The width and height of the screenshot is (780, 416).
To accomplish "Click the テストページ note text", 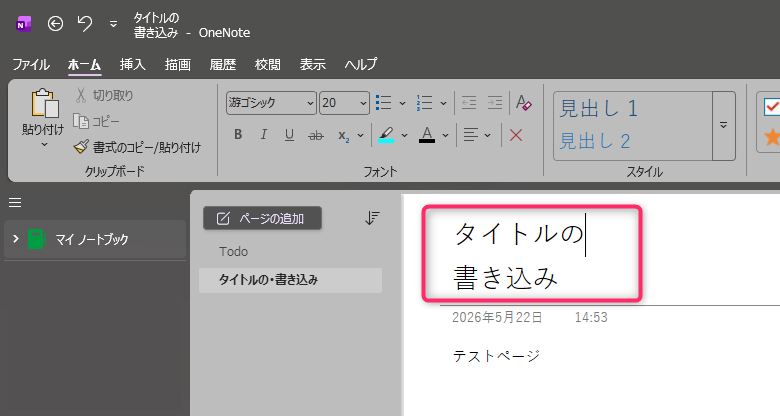I will (x=496, y=356).
